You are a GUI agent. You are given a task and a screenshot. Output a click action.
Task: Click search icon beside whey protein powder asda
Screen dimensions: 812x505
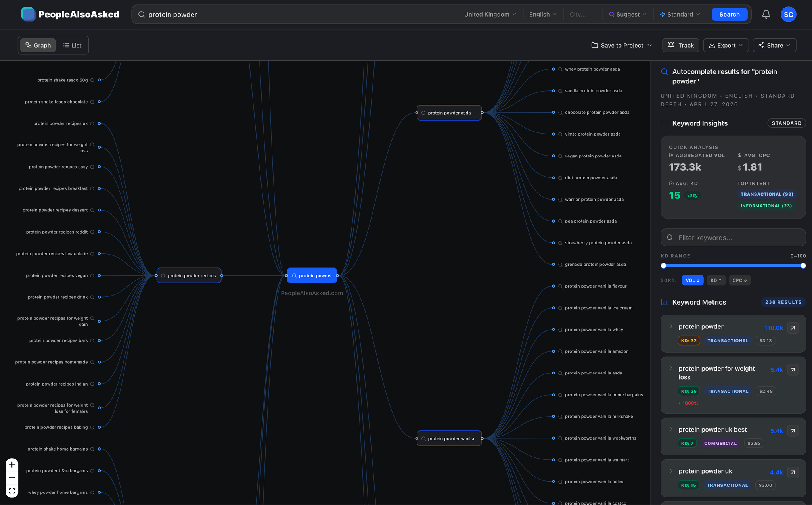point(560,69)
